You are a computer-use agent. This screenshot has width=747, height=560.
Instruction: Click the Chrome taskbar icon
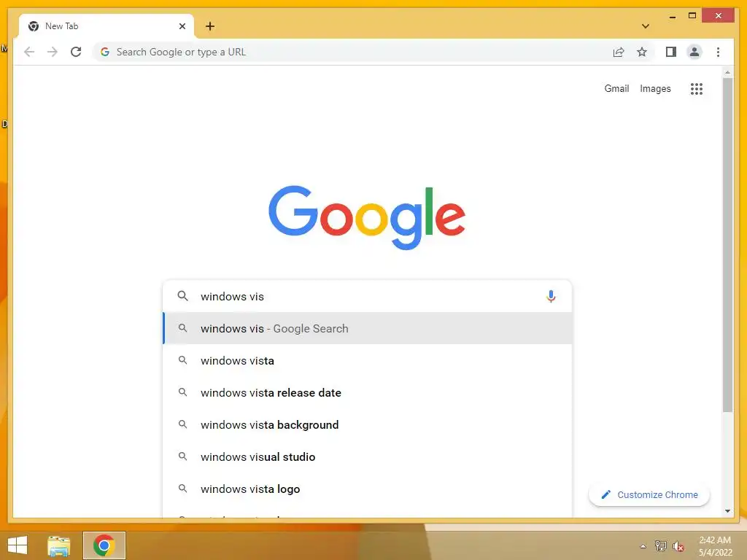point(104,545)
